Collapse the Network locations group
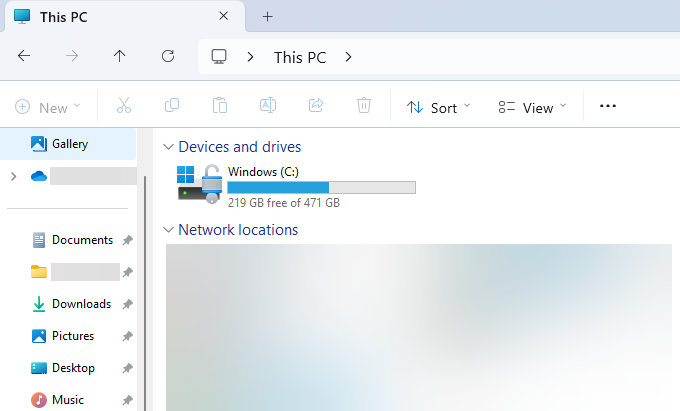This screenshot has width=680, height=411. click(168, 230)
